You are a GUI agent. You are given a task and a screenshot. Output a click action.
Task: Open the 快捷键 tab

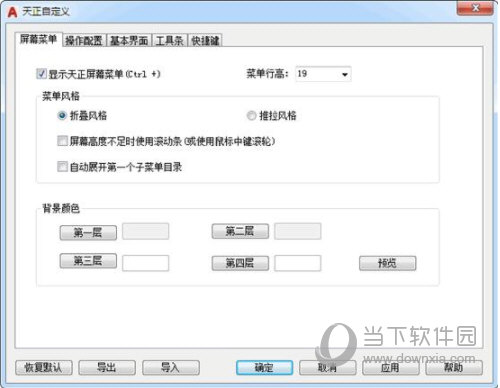tap(205, 41)
